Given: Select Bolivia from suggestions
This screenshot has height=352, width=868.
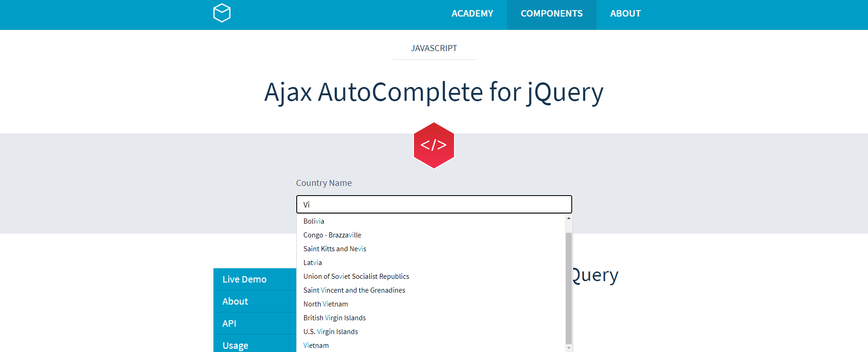Looking at the screenshot, I should coord(431,221).
